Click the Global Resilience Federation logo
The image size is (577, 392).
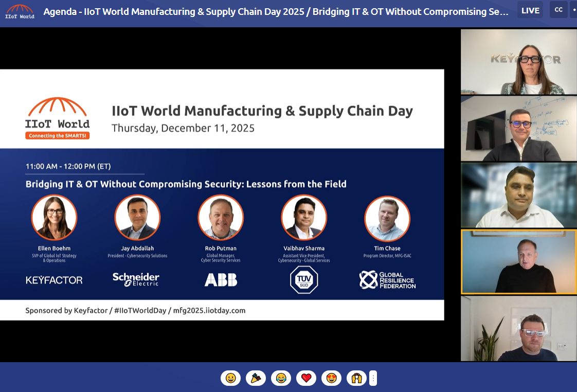point(387,280)
